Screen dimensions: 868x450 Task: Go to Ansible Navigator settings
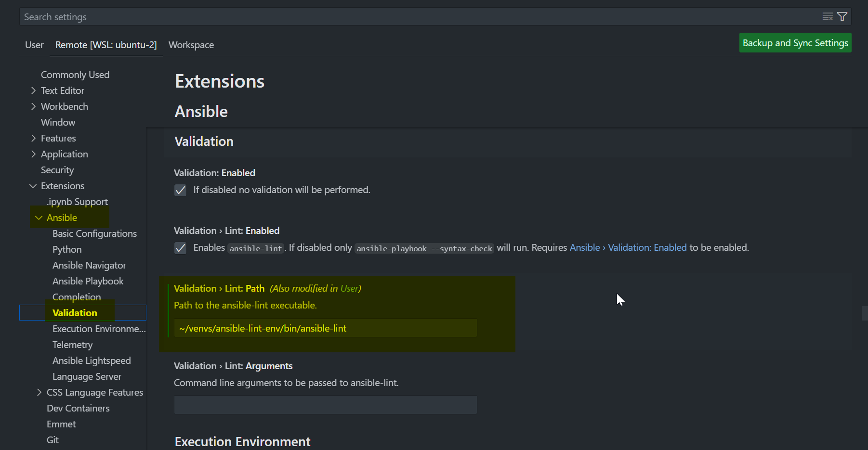[x=89, y=265]
